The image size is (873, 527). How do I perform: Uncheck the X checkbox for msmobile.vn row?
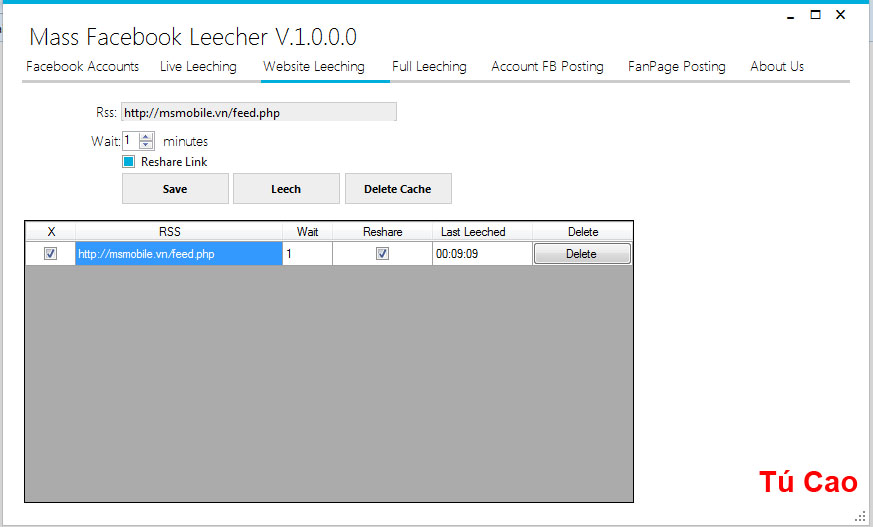(50, 254)
